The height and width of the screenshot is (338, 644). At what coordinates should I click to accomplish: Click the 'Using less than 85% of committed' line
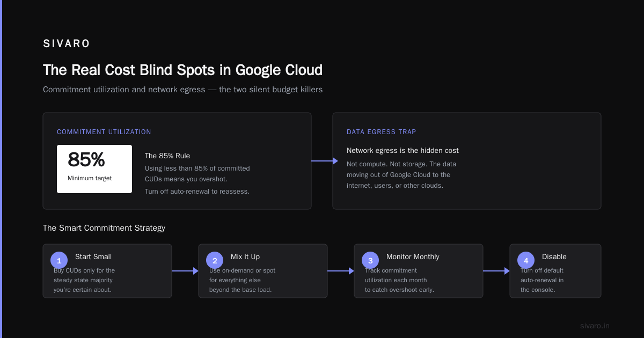197,168
